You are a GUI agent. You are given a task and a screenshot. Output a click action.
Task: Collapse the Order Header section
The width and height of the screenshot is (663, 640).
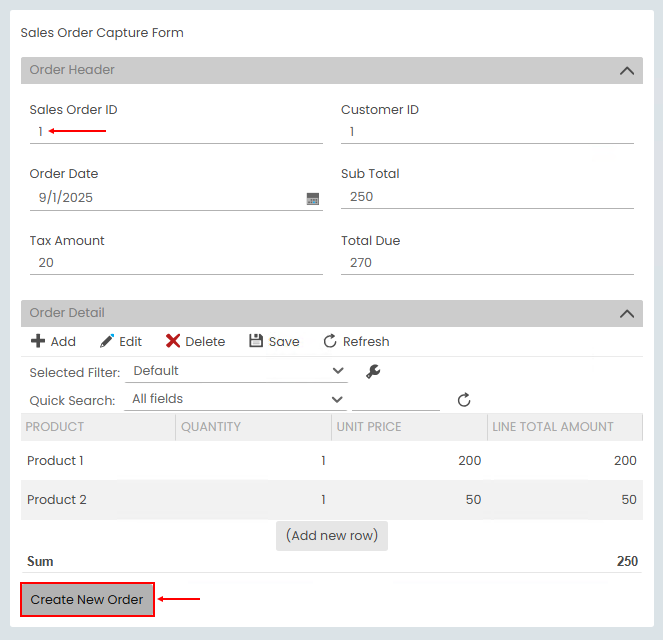tap(627, 71)
